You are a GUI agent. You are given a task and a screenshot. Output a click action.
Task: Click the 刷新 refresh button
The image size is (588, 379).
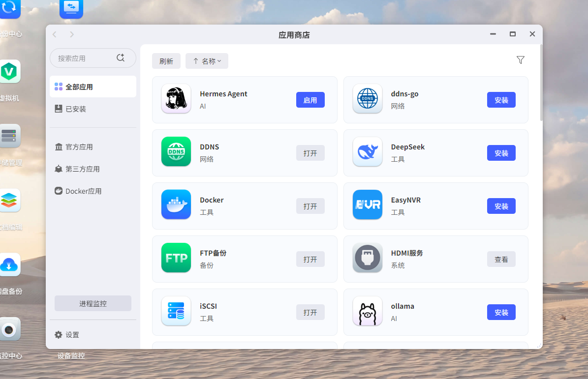click(166, 61)
